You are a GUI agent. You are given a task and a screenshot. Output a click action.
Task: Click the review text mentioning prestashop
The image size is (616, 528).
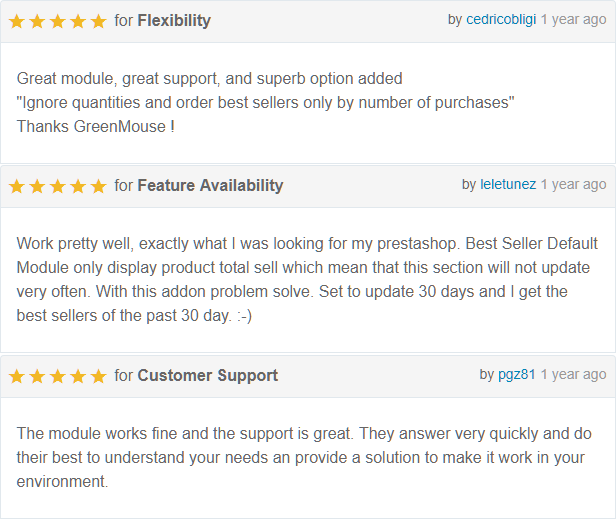(x=307, y=279)
